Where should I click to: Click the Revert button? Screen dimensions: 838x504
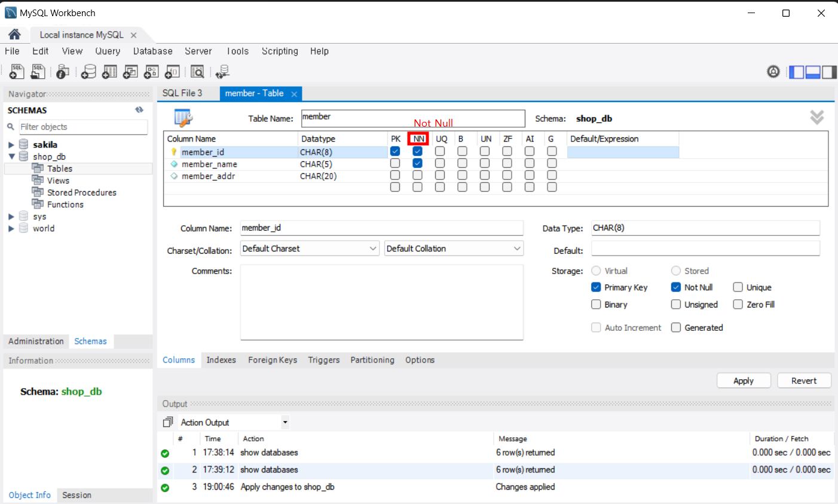pos(804,381)
